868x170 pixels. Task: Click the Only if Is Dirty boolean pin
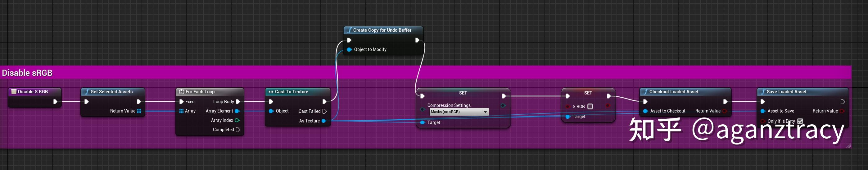tap(763, 121)
